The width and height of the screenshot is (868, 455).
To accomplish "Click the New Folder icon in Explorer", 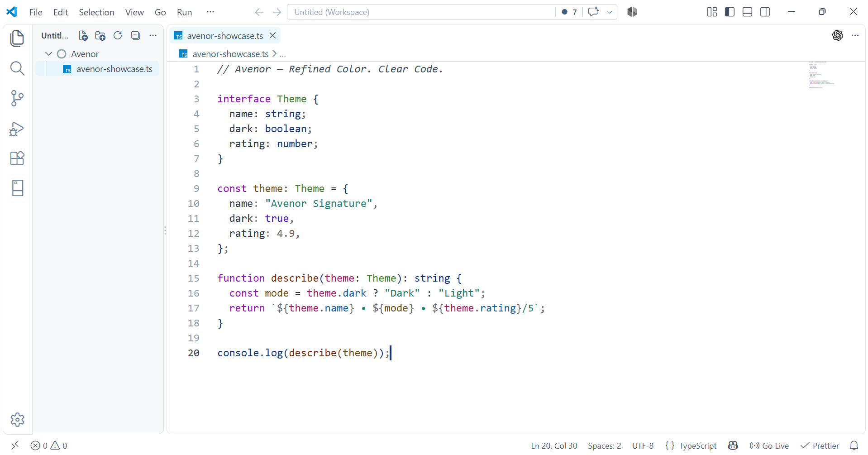I will (100, 36).
